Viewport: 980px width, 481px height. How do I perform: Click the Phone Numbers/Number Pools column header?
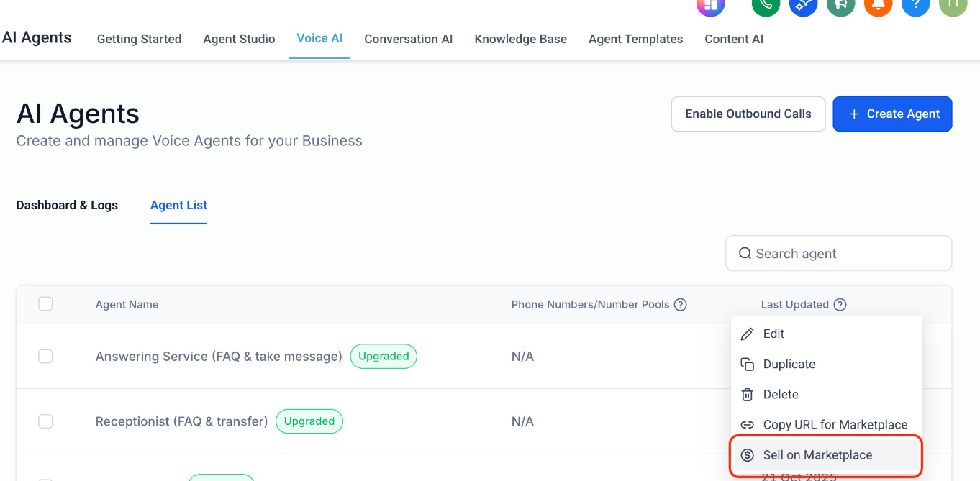point(590,305)
